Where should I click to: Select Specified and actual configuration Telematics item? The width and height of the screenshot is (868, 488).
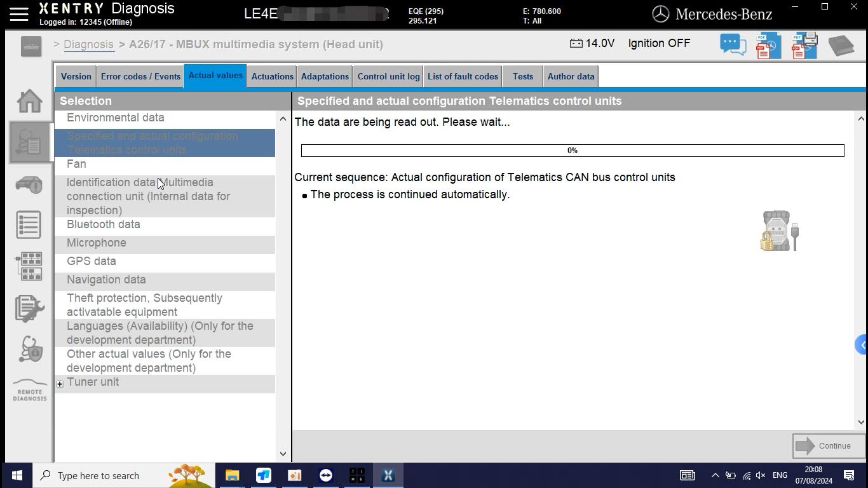pos(165,143)
